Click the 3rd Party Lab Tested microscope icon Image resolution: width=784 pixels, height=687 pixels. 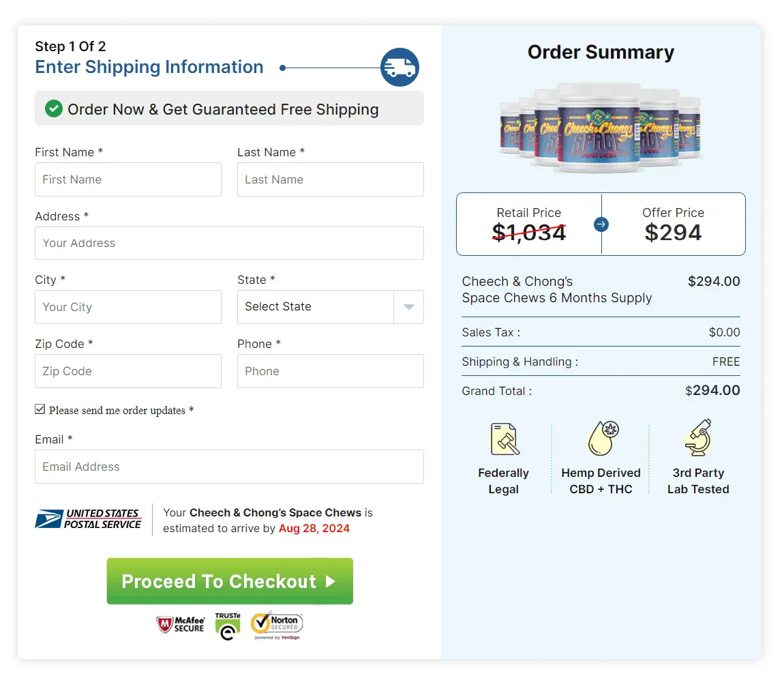(x=698, y=439)
